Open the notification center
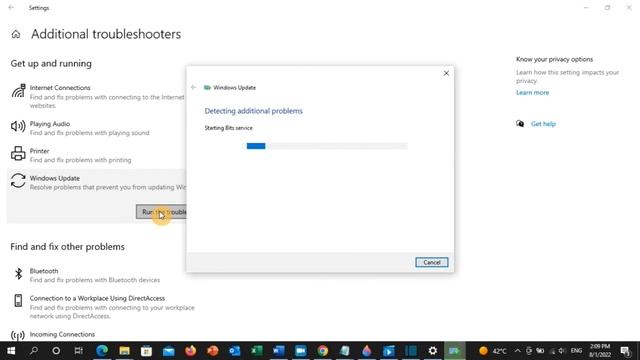640x360 pixels. (625, 351)
